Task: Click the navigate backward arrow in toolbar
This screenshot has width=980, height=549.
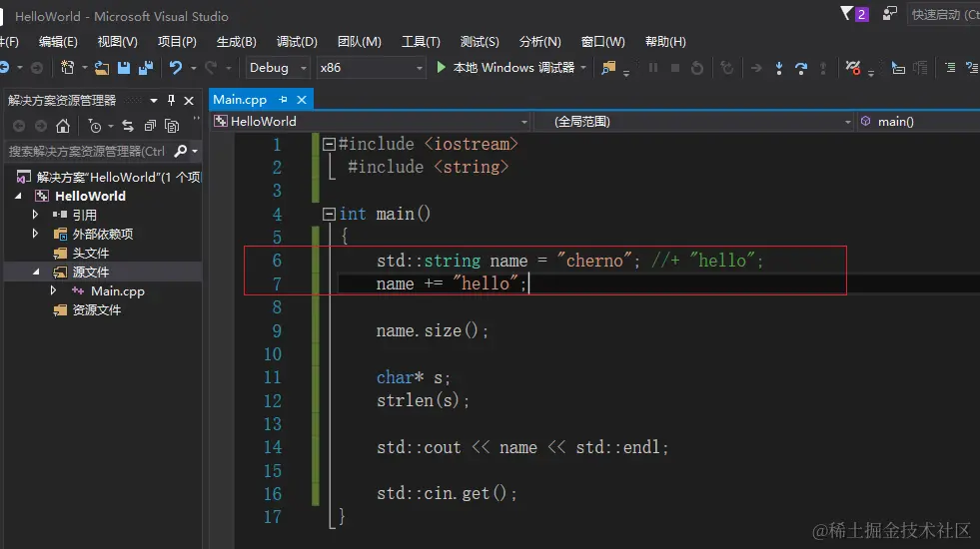Action: click(5, 68)
